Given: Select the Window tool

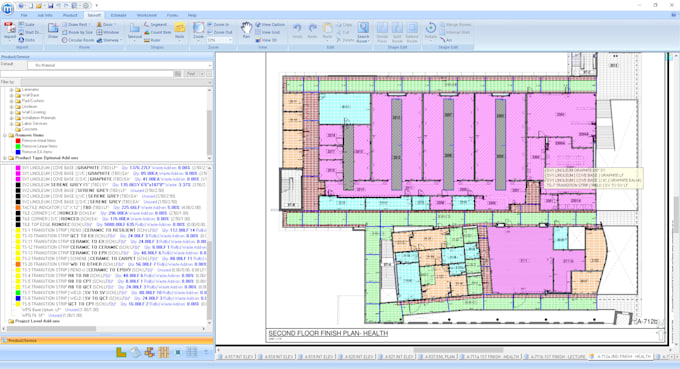Looking at the screenshot, I should [108, 33].
